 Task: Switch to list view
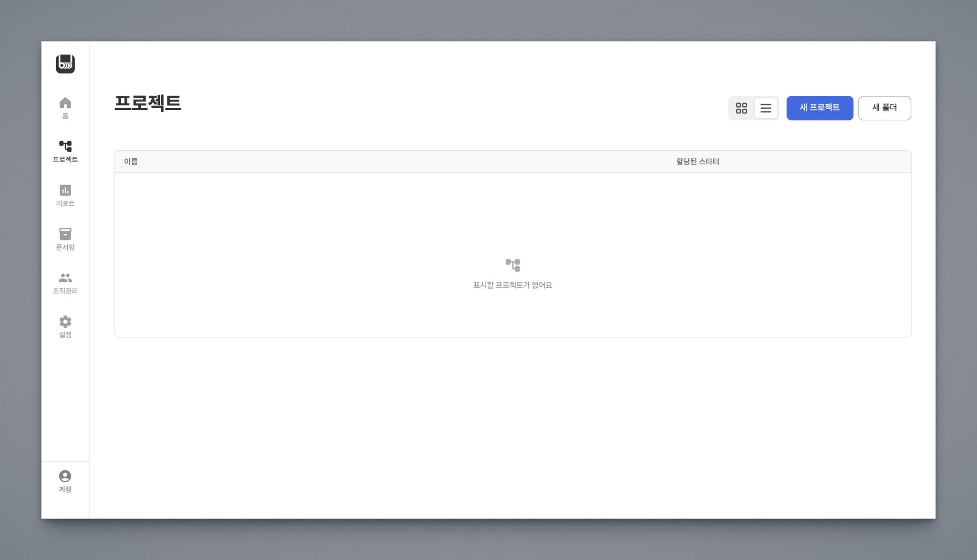click(766, 108)
